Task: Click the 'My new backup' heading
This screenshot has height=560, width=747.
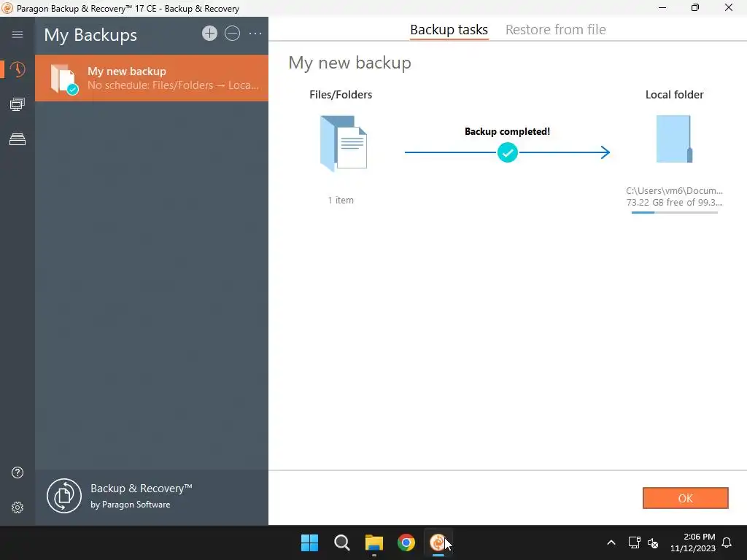Action: 349,63
